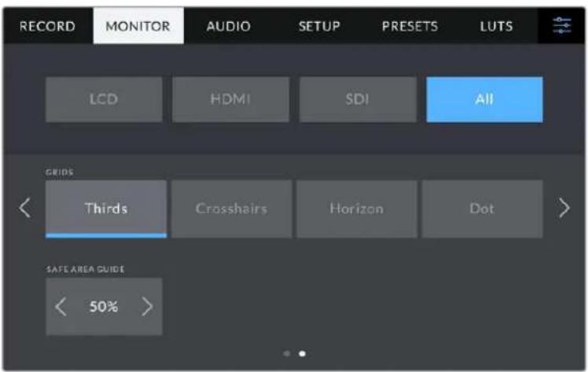Click the SAFE AREA GUIDE label
The image size is (588, 372).
(x=85, y=269)
